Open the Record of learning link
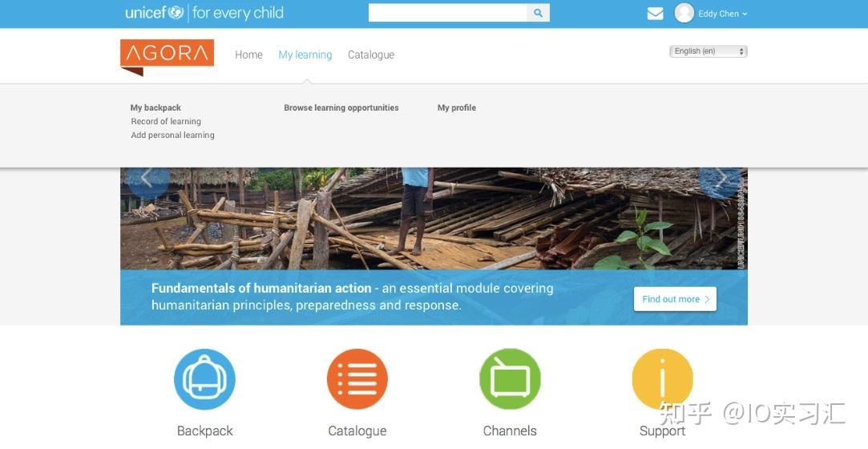 click(166, 121)
